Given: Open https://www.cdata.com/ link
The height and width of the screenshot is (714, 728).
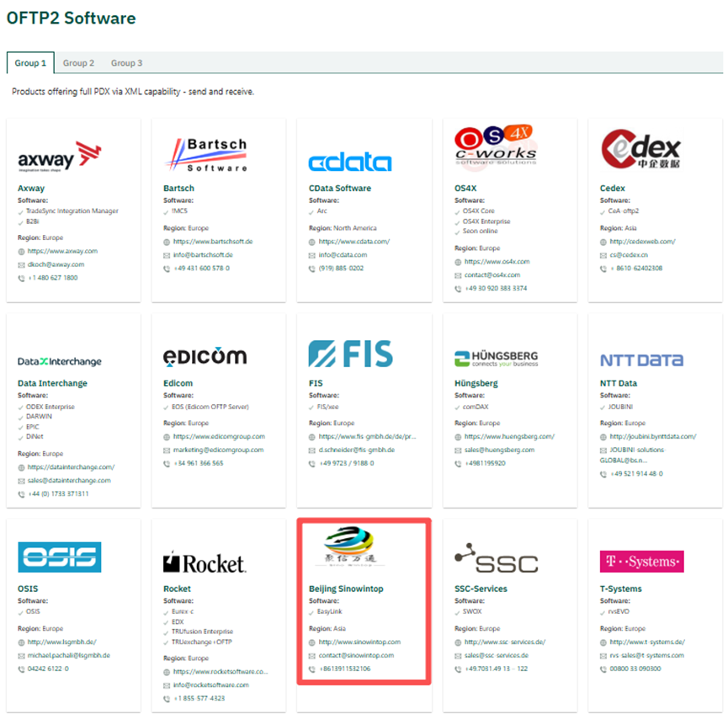Looking at the screenshot, I should pos(354,242).
